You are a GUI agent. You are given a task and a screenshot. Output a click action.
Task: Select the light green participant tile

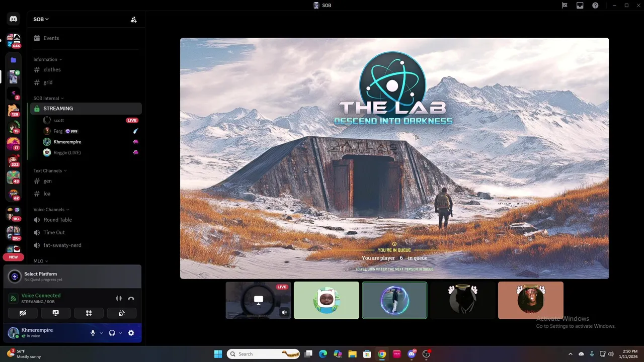coord(327,300)
